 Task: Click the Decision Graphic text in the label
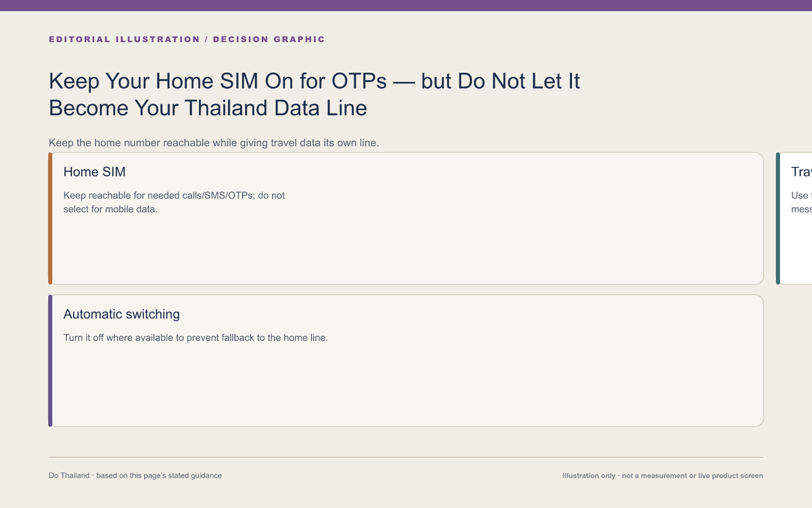[269, 39]
